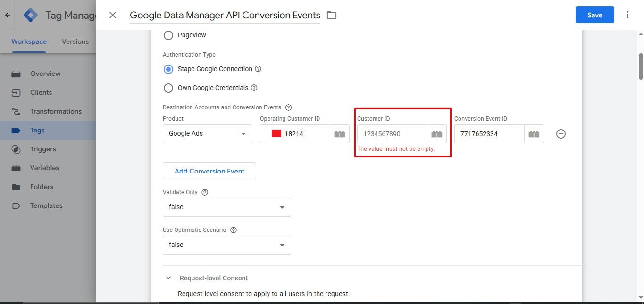Open the folder icon beside the tag name
The image size is (644, 304).
click(x=332, y=15)
